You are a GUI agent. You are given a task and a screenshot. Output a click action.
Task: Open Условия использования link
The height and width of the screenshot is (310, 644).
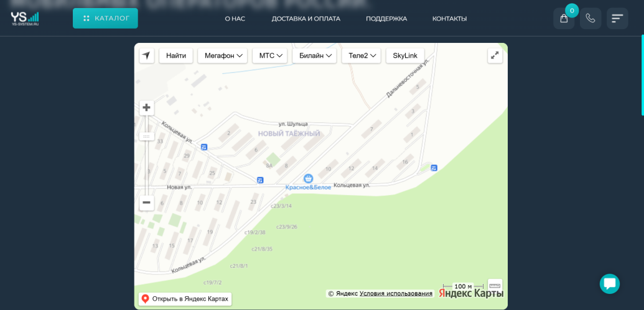coord(396,294)
